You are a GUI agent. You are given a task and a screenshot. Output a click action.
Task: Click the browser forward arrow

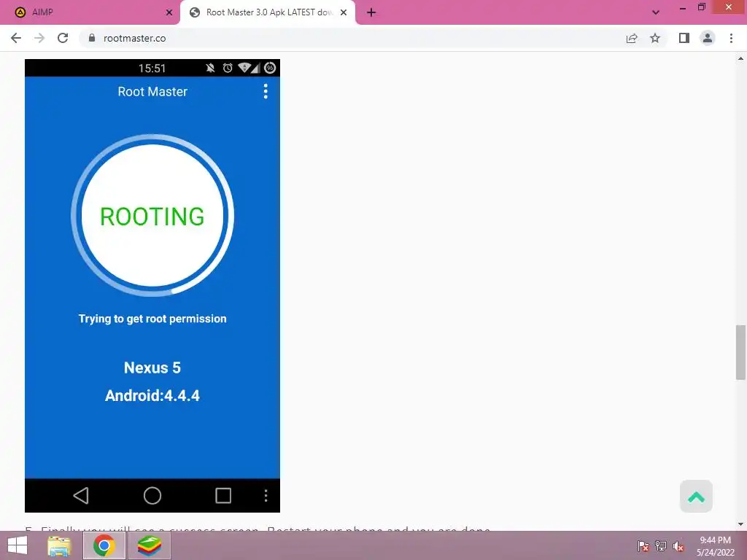click(39, 38)
